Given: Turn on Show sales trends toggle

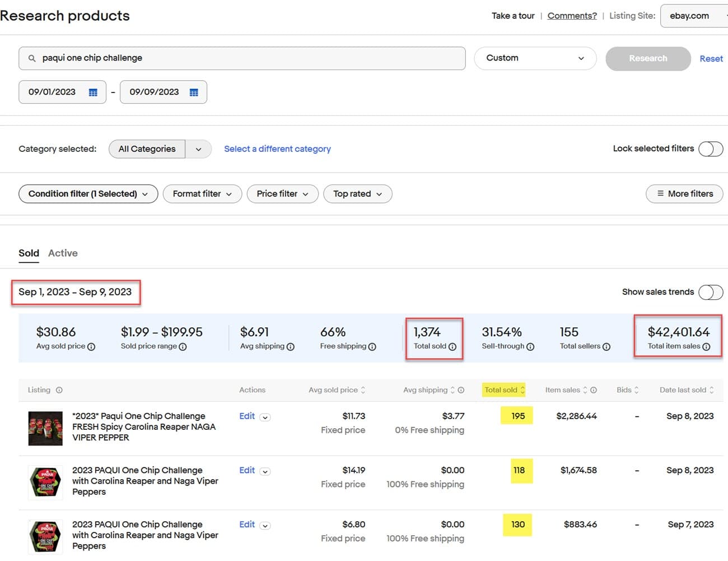Looking at the screenshot, I should [710, 292].
